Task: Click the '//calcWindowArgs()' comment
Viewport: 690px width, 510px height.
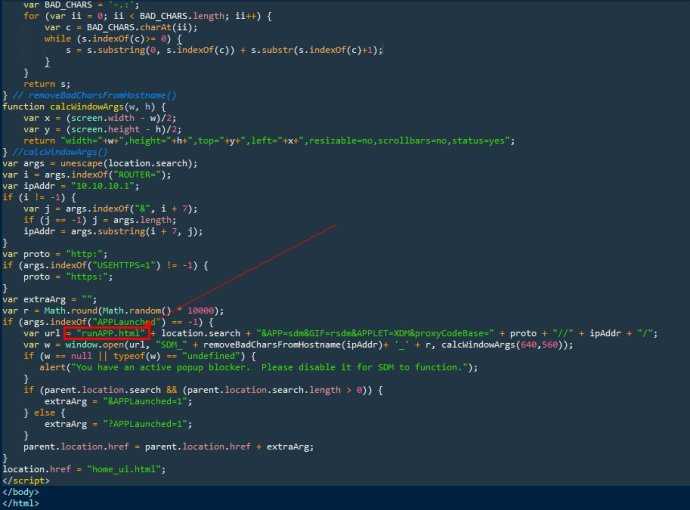Action: 60,152
